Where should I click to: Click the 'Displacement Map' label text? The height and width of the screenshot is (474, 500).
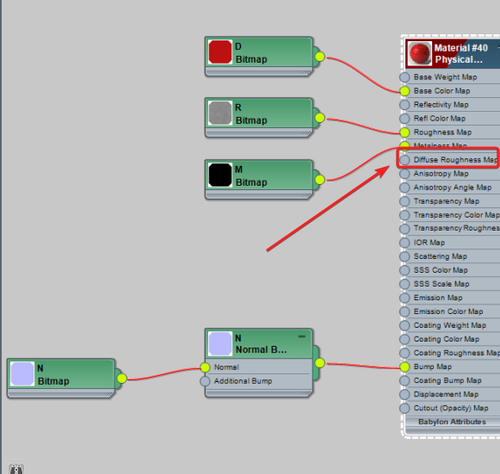(x=446, y=394)
